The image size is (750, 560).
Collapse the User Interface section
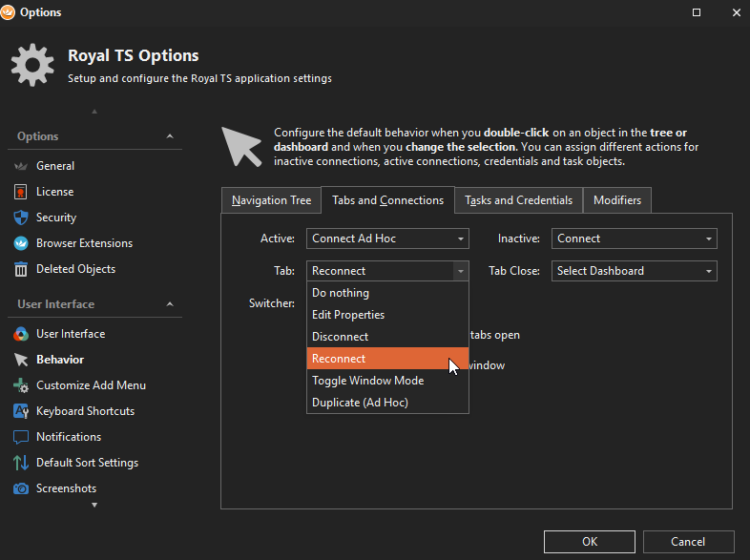pyautogui.click(x=170, y=304)
